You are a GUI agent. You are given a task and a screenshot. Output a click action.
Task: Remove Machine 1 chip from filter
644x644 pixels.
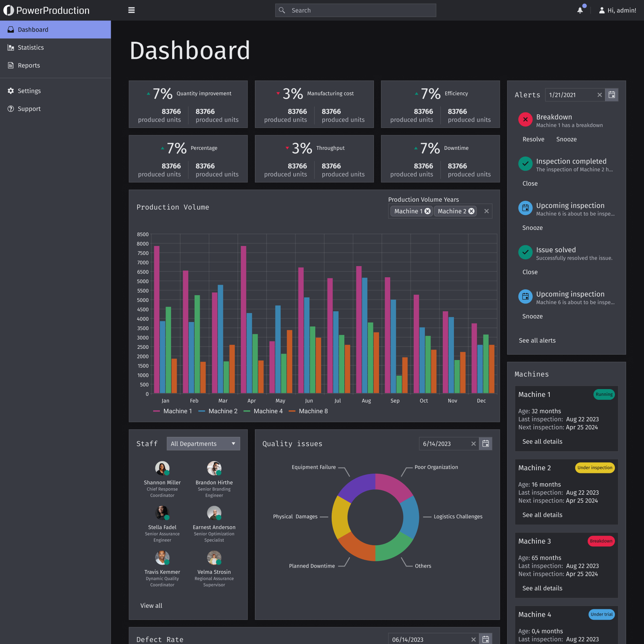[427, 211]
